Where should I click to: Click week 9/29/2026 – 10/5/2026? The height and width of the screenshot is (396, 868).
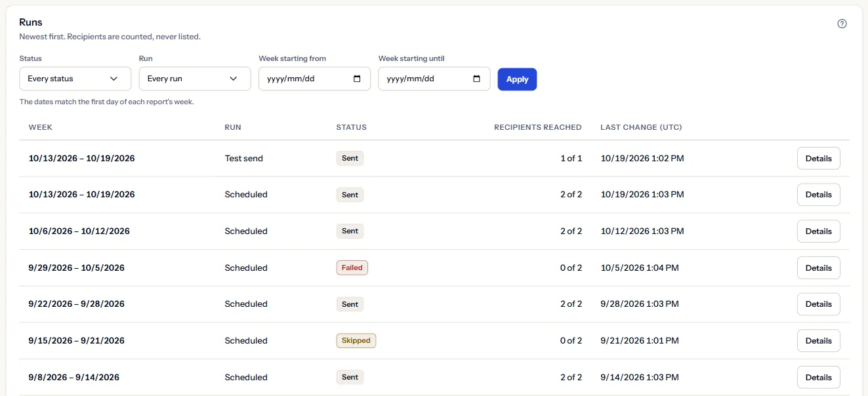[77, 267]
